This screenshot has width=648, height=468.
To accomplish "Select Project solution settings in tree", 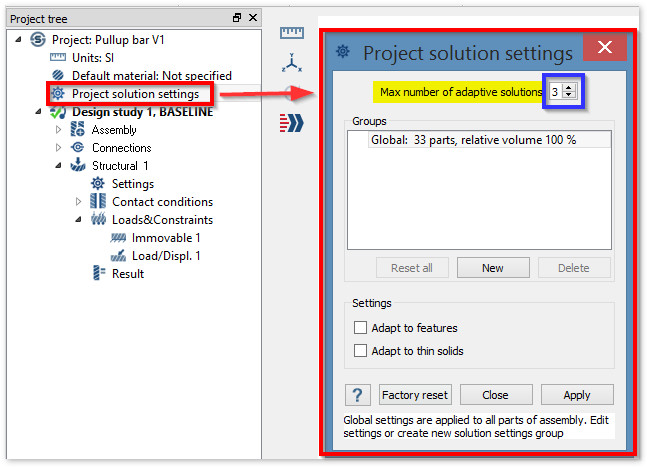I will [x=141, y=94].
